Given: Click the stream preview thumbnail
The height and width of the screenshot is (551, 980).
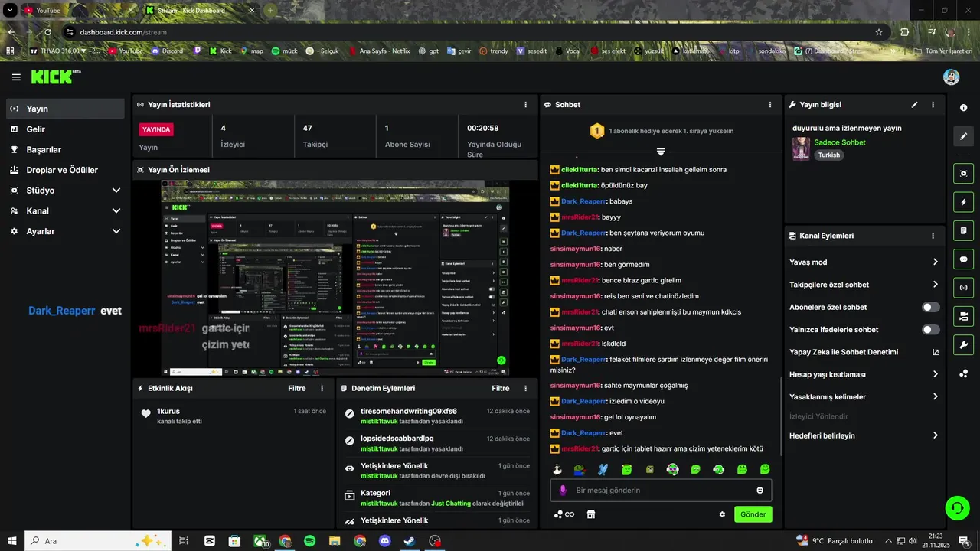Looking at the screenshot, I should point(335,278).
